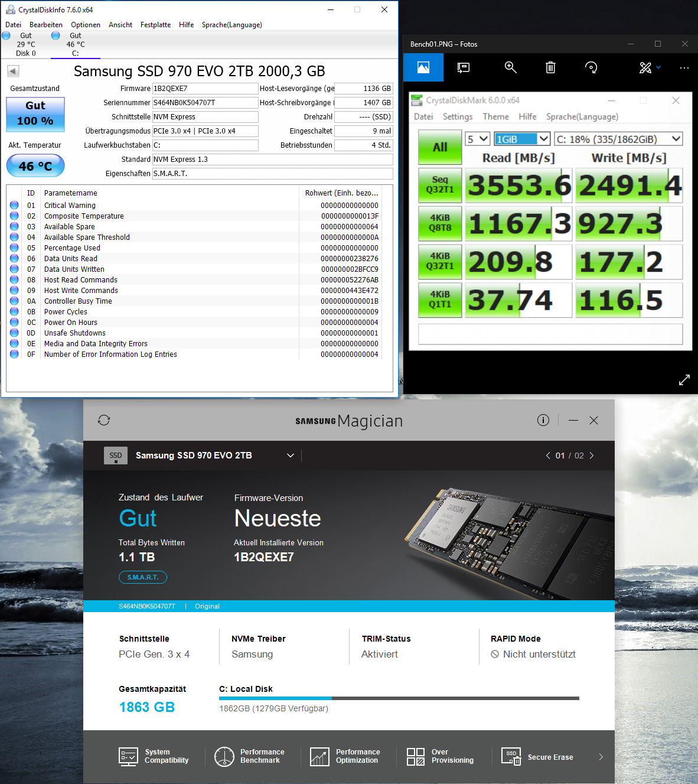Run the 4KiB Q1T1 benchmark
Image resolution: width=698 pixels, height=784 pixels.
tap(440, 300)
